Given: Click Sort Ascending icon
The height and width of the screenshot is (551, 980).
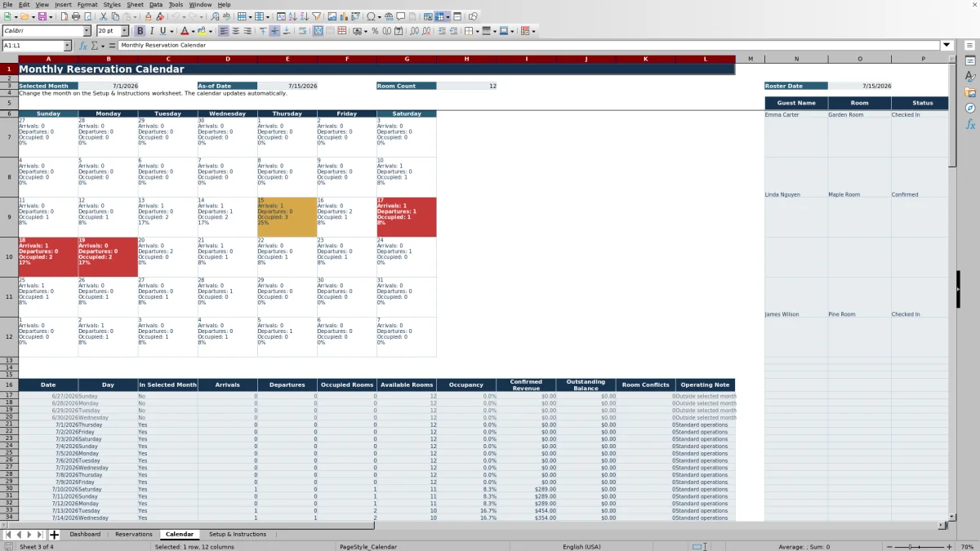Looking at the screenshot, I should [x=292, y=16].
